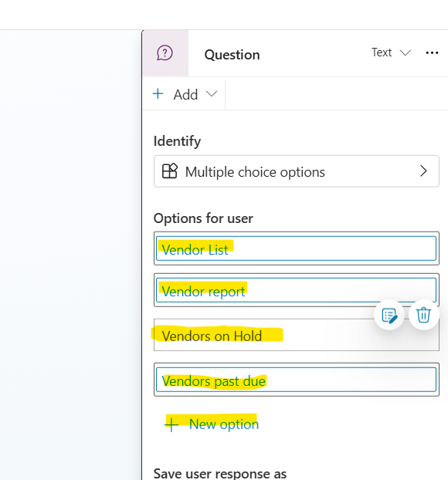Image resolution: width=448 pixels, height=480 pixels.
Task: Open the three-dots more options menu
Action: click(x=432, y=53)
